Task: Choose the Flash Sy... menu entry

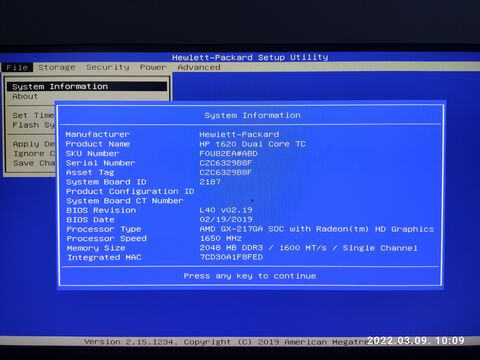Action: (33, 125)
